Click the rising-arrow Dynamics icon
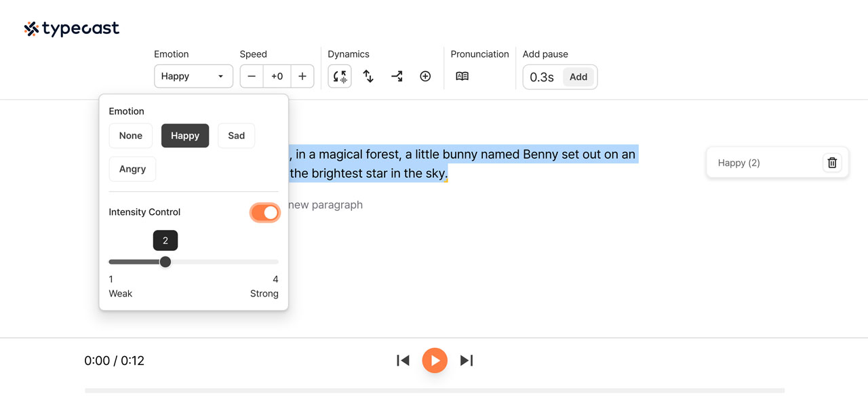The height and width of the screenshot is (407, 868). click(397, 76)
